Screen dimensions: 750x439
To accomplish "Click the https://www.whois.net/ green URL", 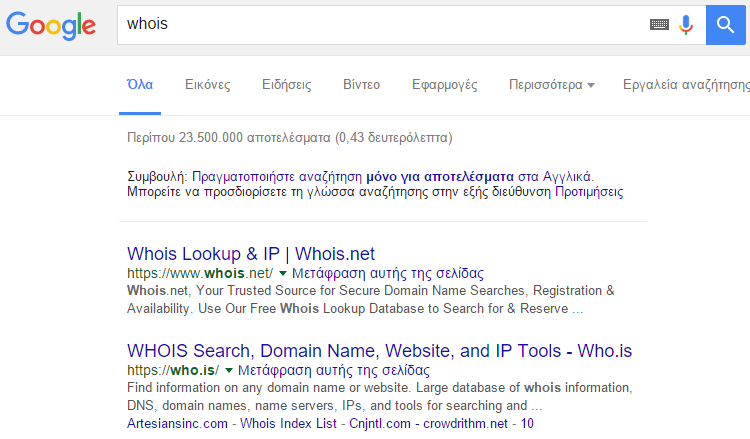I will click(x=200, y=273).
